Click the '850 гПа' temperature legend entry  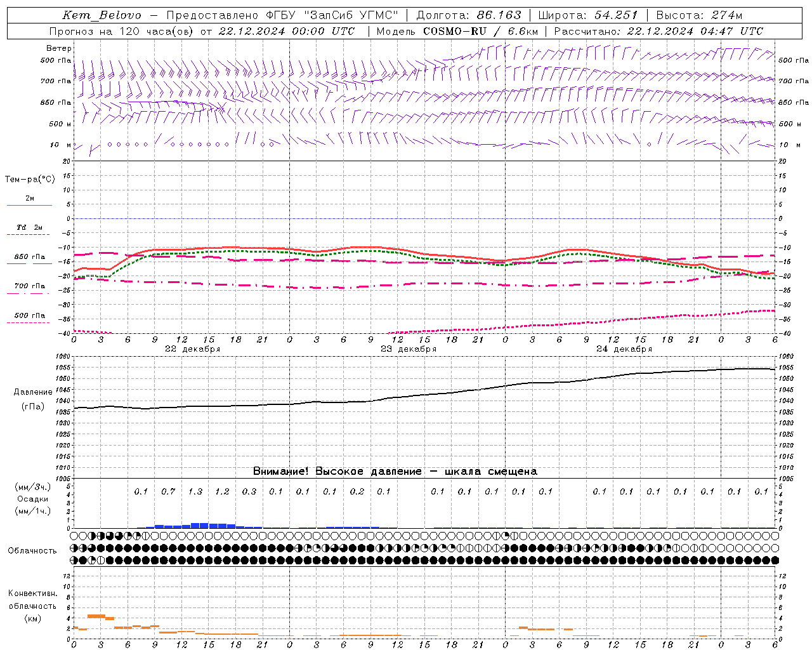pyautogui.click(x=29, y=257)
